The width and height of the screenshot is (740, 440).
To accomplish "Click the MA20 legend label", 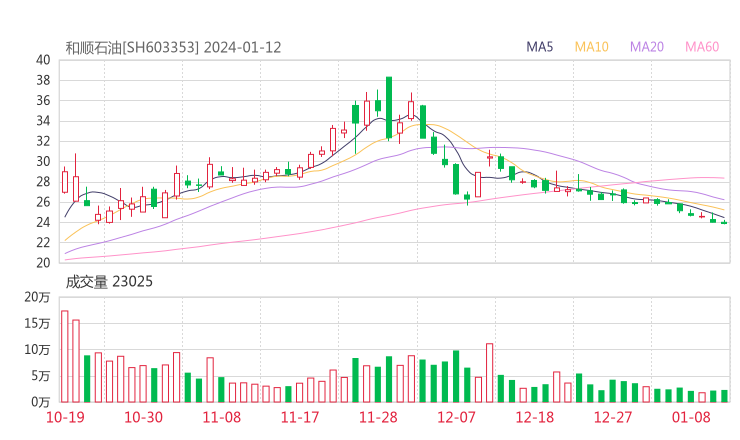I will (647, 47).
